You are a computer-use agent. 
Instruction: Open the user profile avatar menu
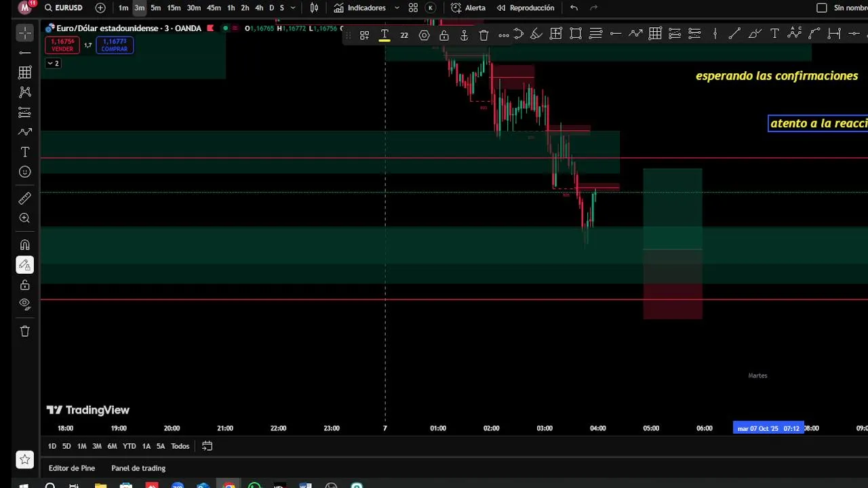26,7
